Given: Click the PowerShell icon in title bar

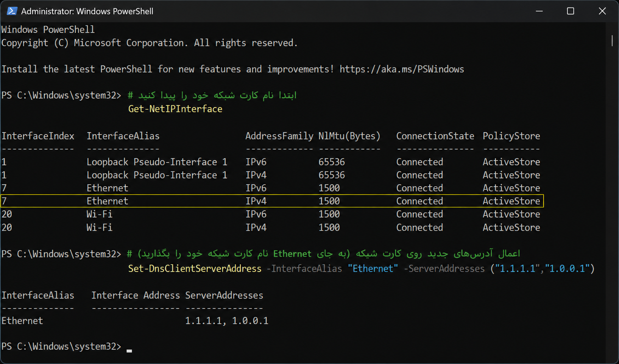Looking at the screenshot, I should click(12, 11).
